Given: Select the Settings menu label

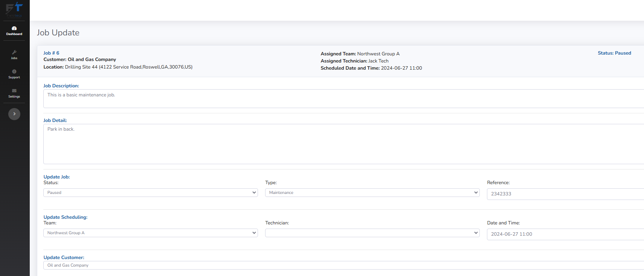Looking at the screenshot, I should click(14, 97).
